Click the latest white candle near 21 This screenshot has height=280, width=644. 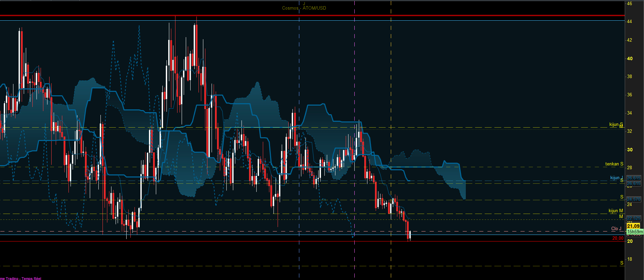click(410, 235)
